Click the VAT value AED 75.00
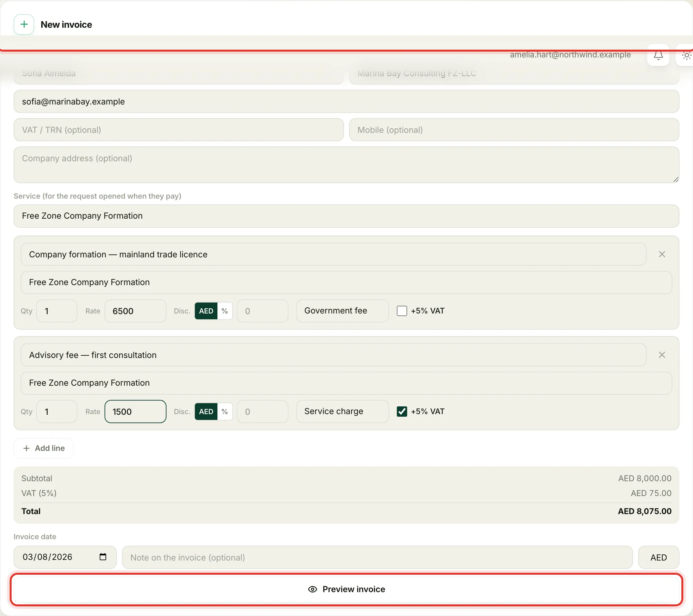 [651, 493]
